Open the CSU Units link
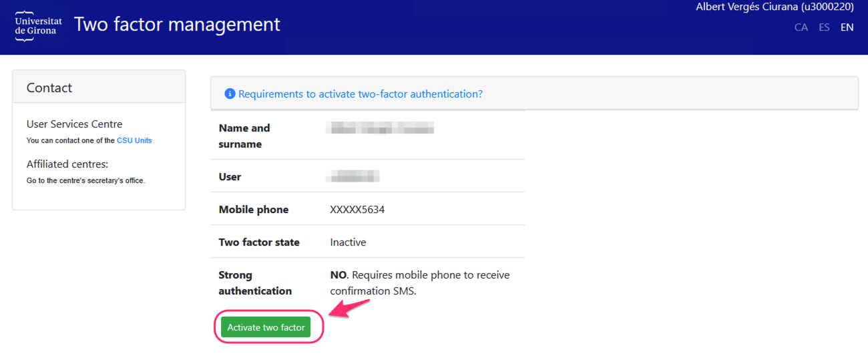Viewport: 868px width, 358px height. click(134, 140)
